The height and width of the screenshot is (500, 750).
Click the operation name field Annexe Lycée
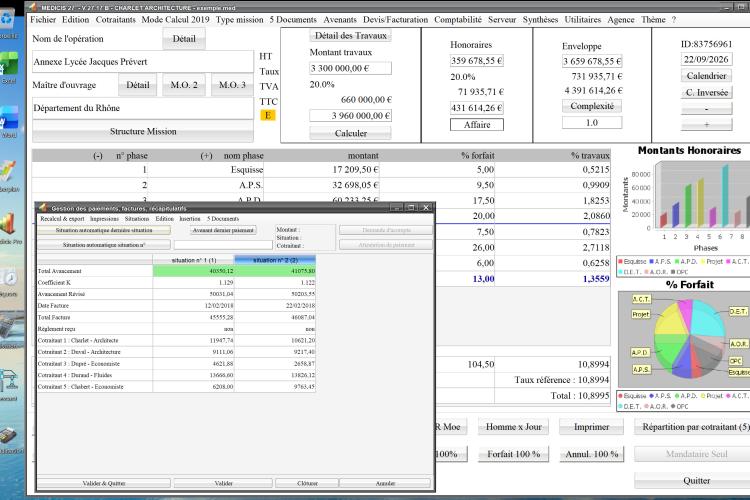(143, 62)
